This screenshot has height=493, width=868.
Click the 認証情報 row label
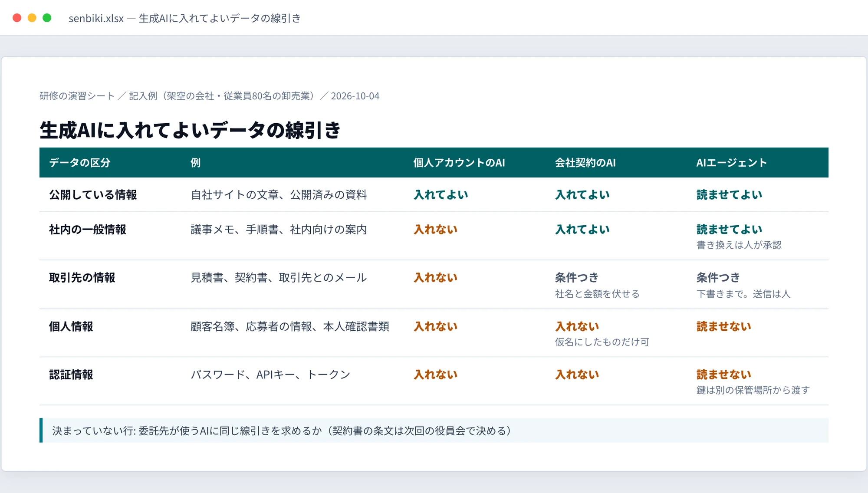pyautogui.click(x=71, y=375)
